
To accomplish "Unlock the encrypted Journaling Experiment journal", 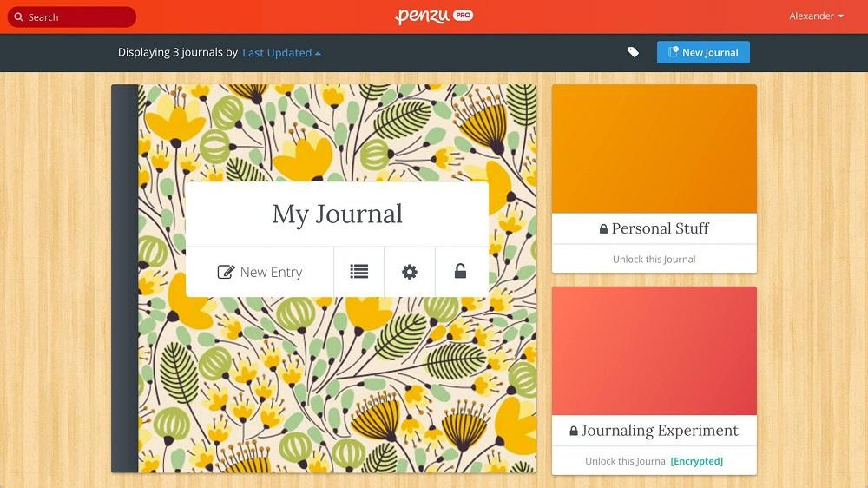I will coord(654,461).
